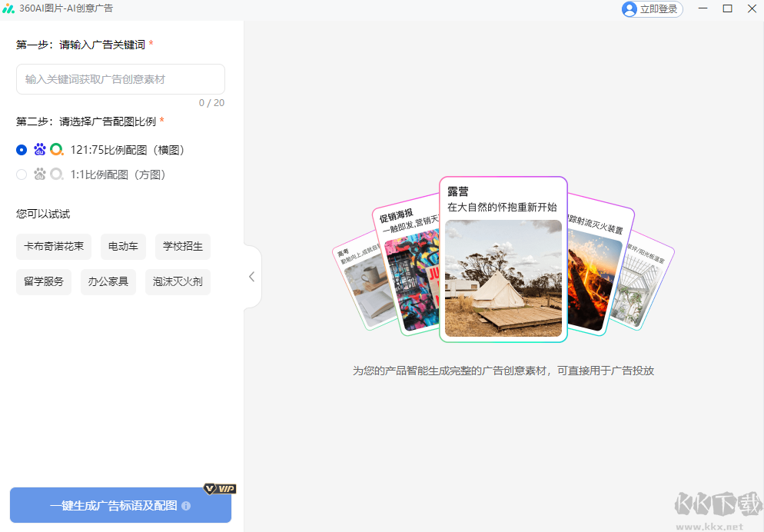Select the 121:75比例配图 (横图) radio option
Image resolution: width=764 pixels, height=532 pixels.
[x=22, y=149]
